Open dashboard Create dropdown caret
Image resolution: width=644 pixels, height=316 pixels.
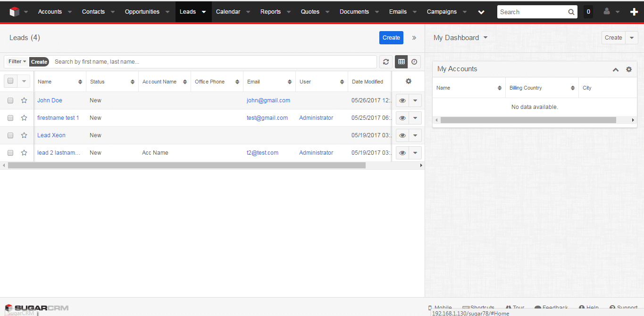[632, 38]
